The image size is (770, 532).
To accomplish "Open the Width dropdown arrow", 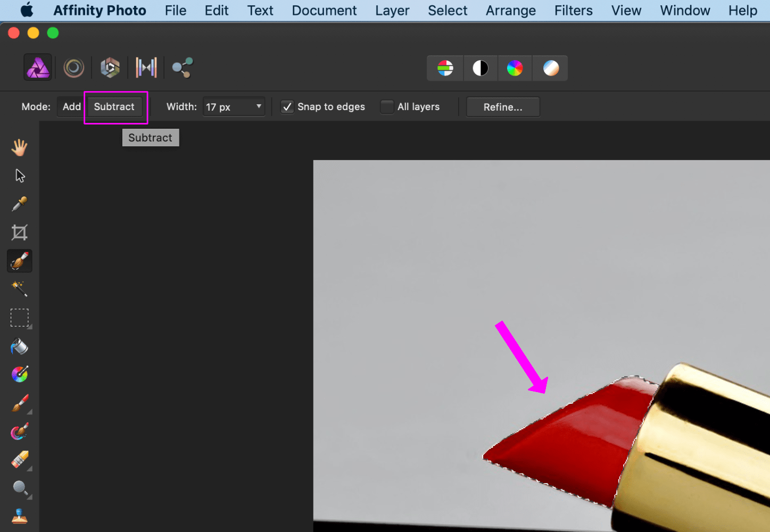I will 259,106.
